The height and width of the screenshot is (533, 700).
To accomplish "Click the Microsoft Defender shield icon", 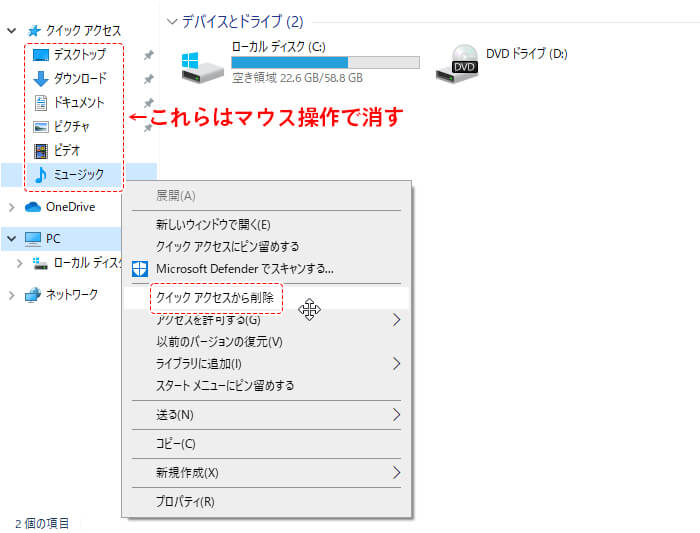I will [140, 269].
